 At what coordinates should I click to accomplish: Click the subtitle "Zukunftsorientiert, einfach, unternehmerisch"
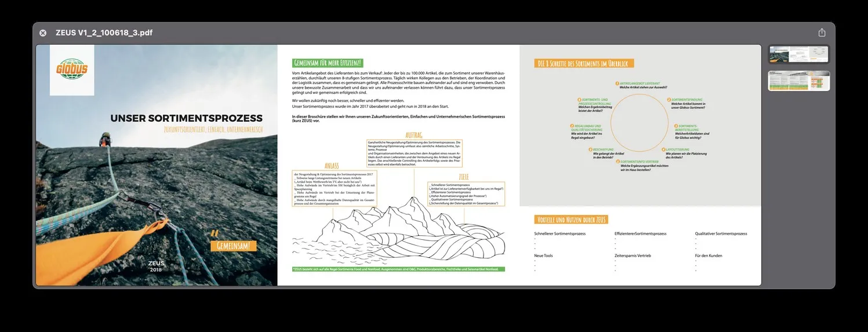click(x=213, y=130)
